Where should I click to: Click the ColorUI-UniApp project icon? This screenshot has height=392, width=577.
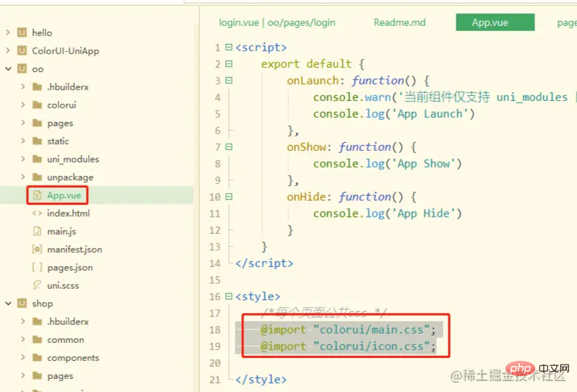click(x=22, y=51)
